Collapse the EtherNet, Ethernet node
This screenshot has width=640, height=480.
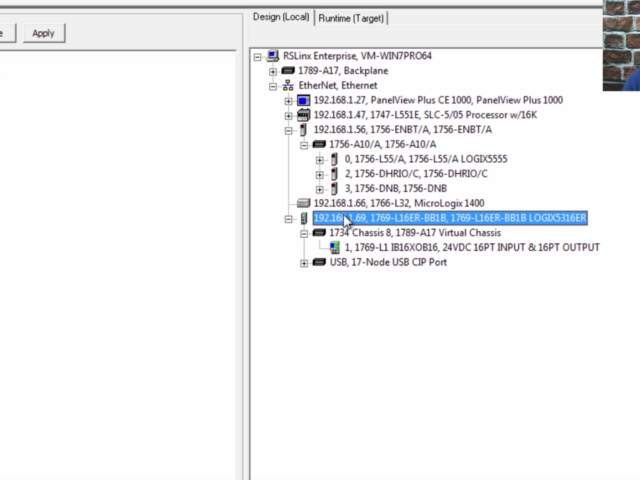tap(273, 86)
